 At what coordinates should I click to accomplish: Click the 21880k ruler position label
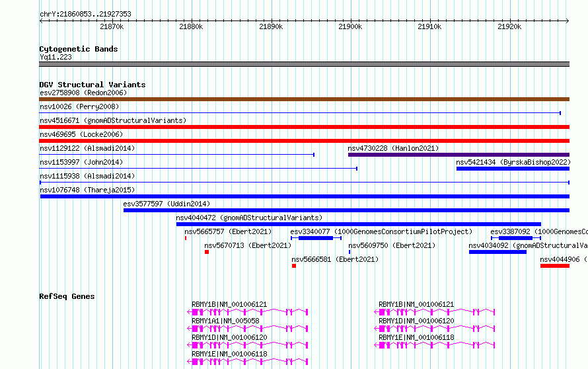pyautogui.click(x=191, y=26)
